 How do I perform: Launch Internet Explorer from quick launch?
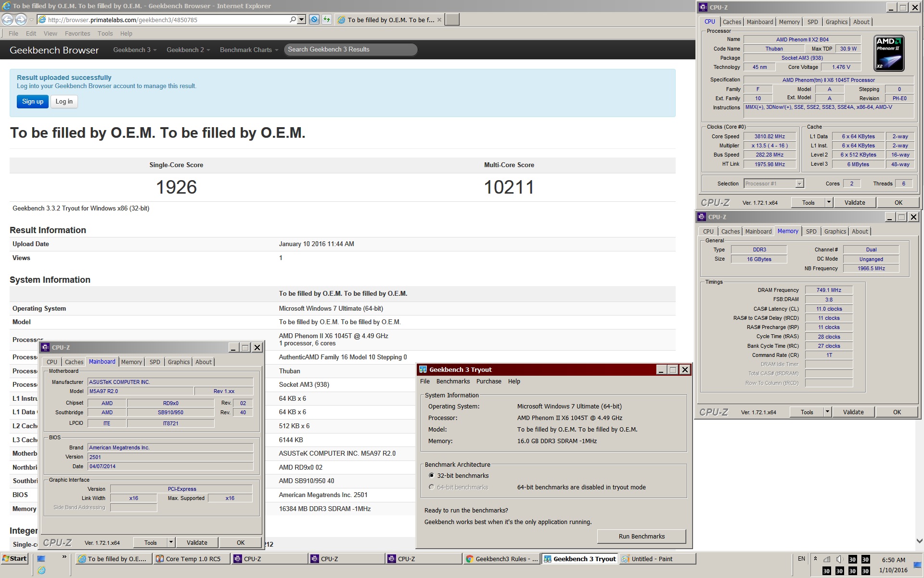42,570
